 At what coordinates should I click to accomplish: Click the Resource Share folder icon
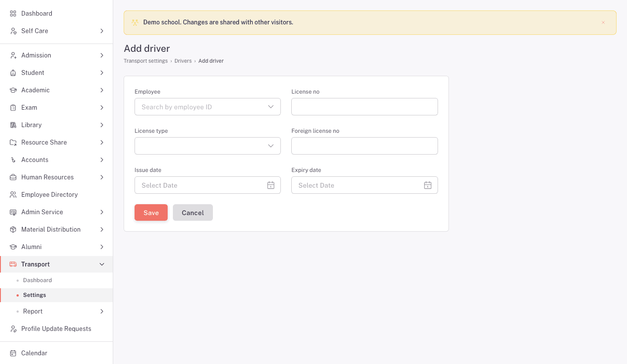[13, 142]
